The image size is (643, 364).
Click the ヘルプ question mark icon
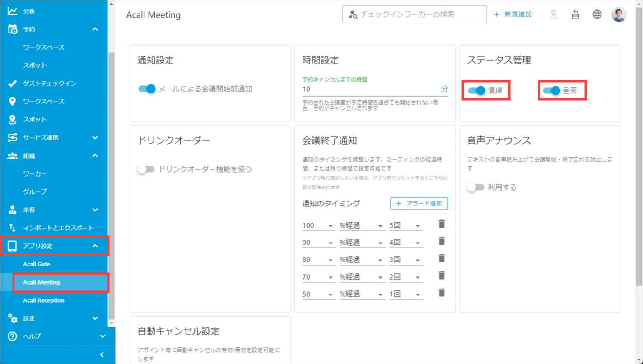tap(12, 336)
